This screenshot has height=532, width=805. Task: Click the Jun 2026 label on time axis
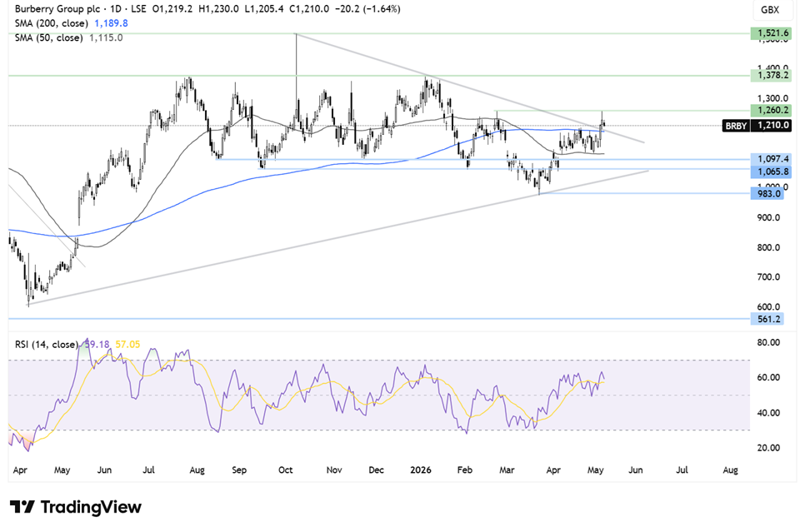635,470
